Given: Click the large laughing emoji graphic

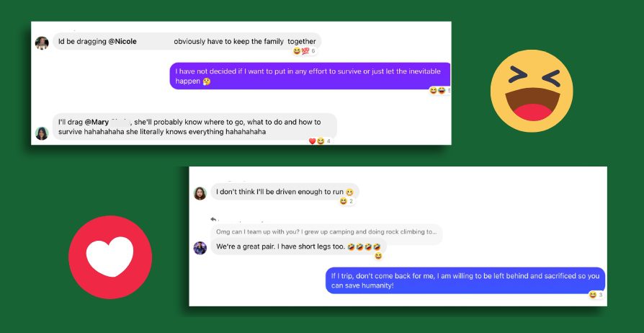Looking at the screenshot, I should click(532, 91).
